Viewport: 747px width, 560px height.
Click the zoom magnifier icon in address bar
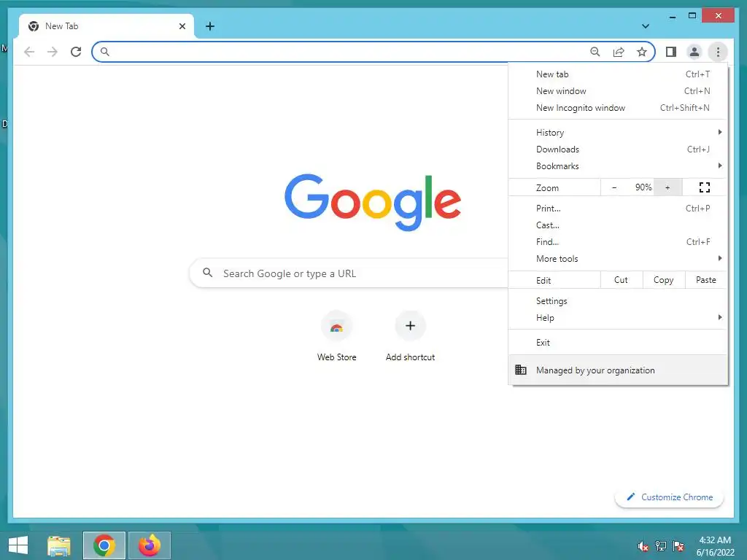[595, 52]
